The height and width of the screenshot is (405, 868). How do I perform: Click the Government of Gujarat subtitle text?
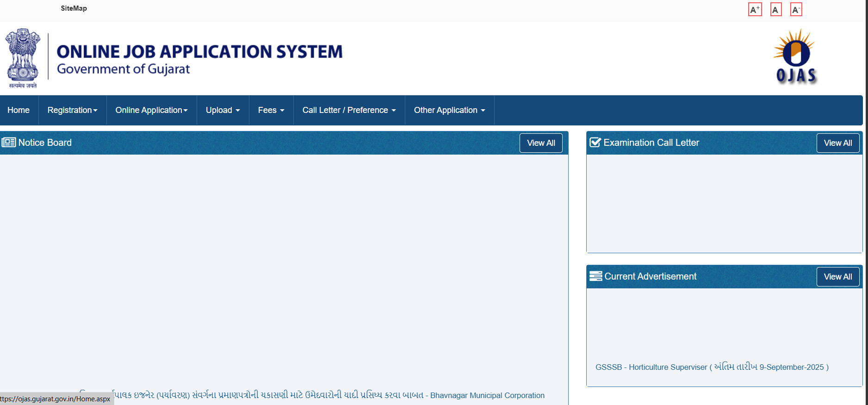pos(123,69)
